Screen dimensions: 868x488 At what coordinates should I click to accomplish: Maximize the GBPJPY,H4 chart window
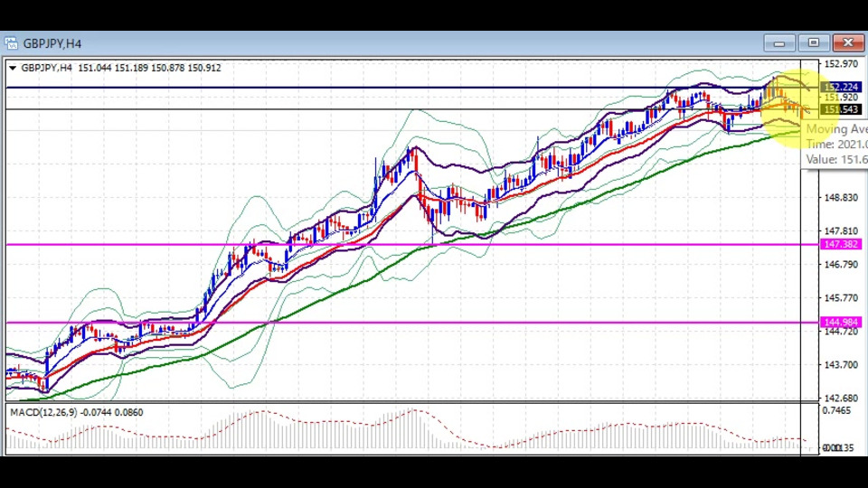coord(813,43)
